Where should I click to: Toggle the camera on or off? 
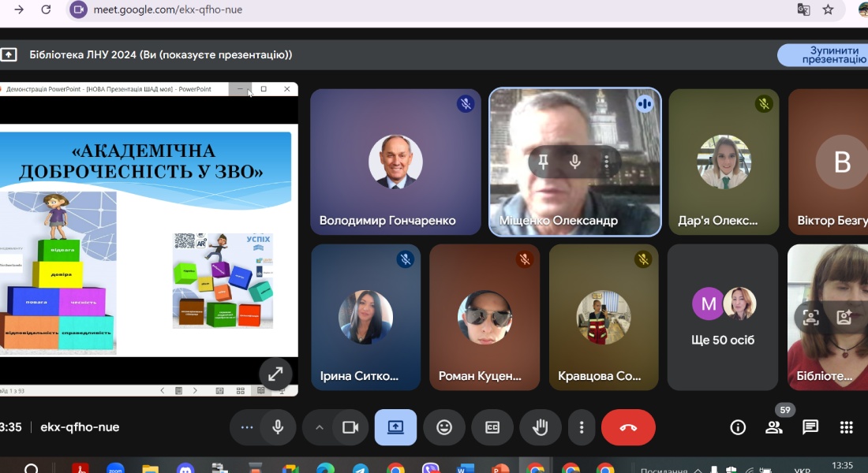[x=350, y=427]
